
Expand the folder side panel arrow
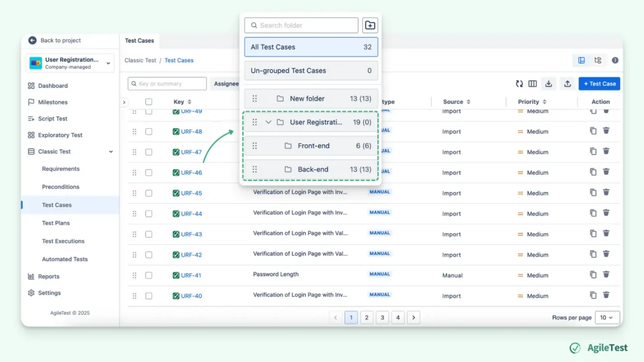tap(124, 102)
